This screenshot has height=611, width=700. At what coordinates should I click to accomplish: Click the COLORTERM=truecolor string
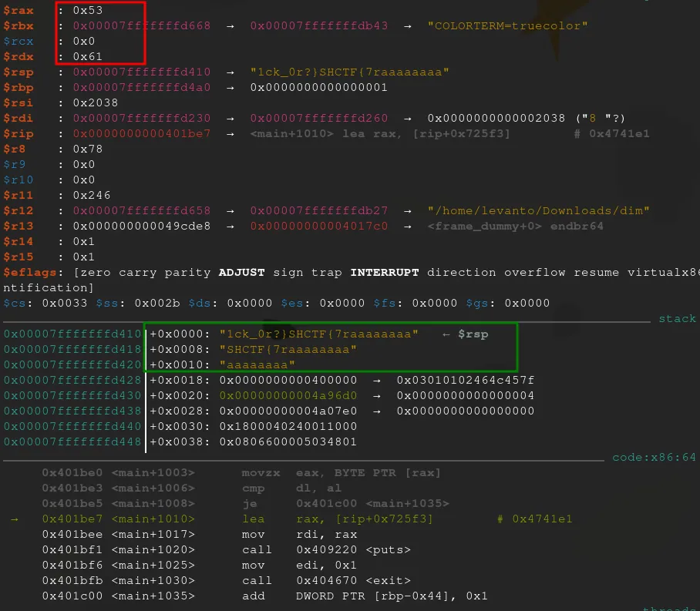click(507, 26)
